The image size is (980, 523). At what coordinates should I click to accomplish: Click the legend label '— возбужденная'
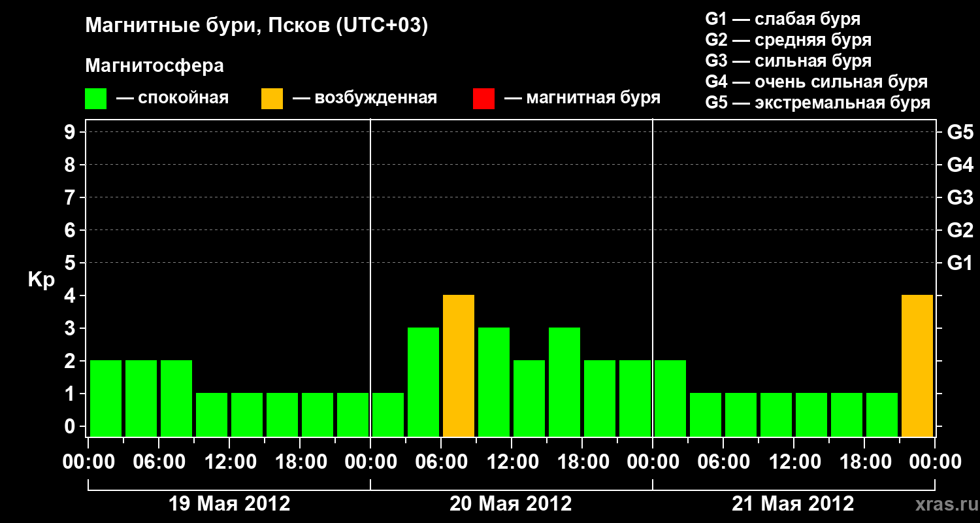coord(365,98)
